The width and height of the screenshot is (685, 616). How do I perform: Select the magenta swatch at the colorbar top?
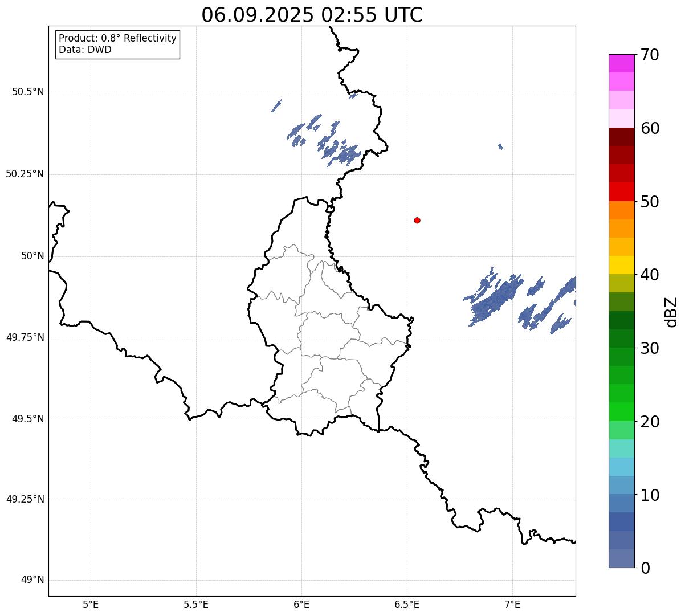click(621, 63)
